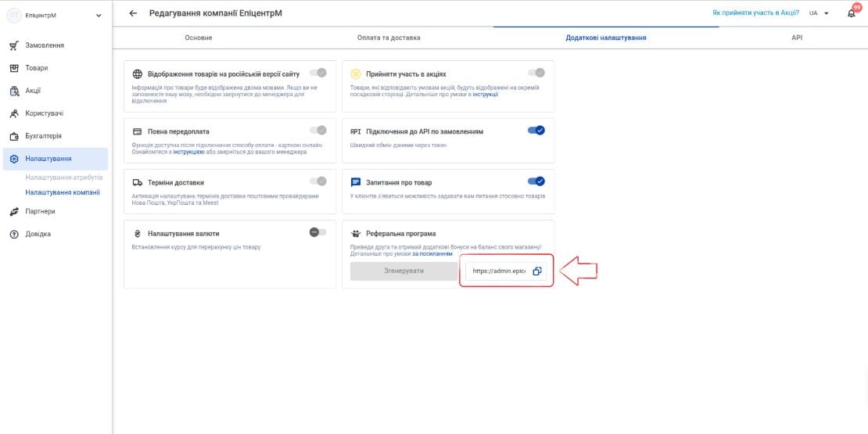Click the API icon beside Підключення до API
This screenshot has height=434, width=868.
(x=356, y=131)
